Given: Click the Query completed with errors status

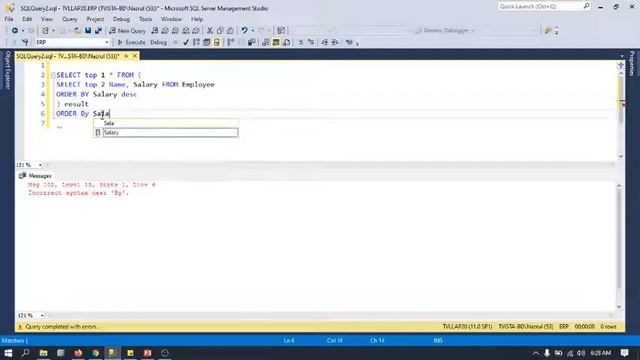Looking at the screenshot, I should [x=62, y=327].
